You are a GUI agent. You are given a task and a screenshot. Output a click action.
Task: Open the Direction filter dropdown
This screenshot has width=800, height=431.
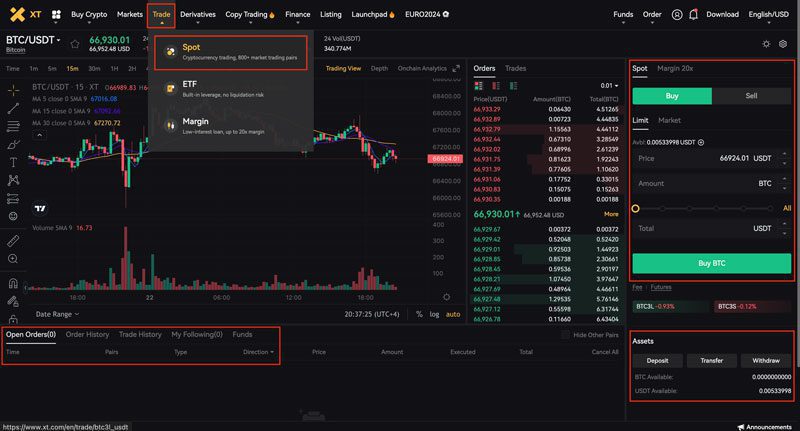tap(258, 352)
